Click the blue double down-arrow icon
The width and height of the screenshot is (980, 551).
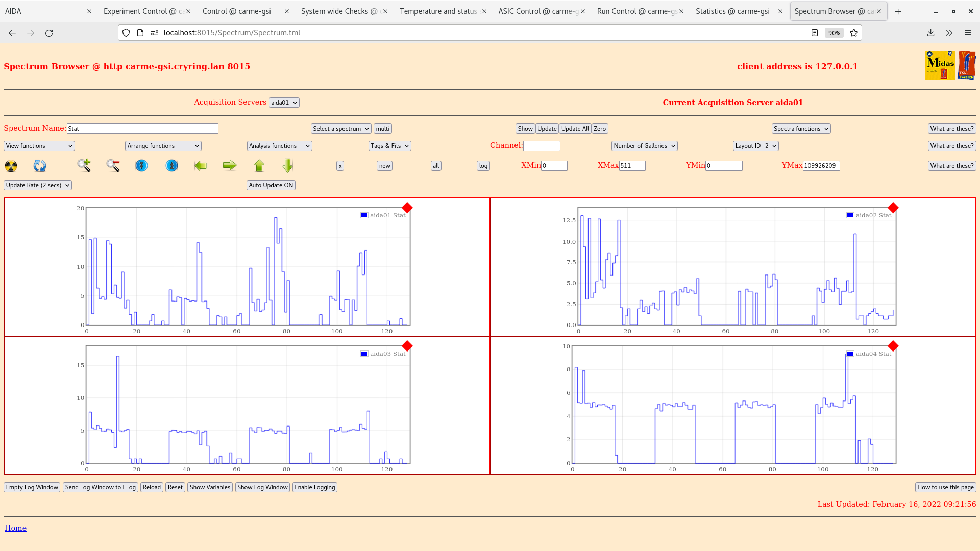click(141, 165)
